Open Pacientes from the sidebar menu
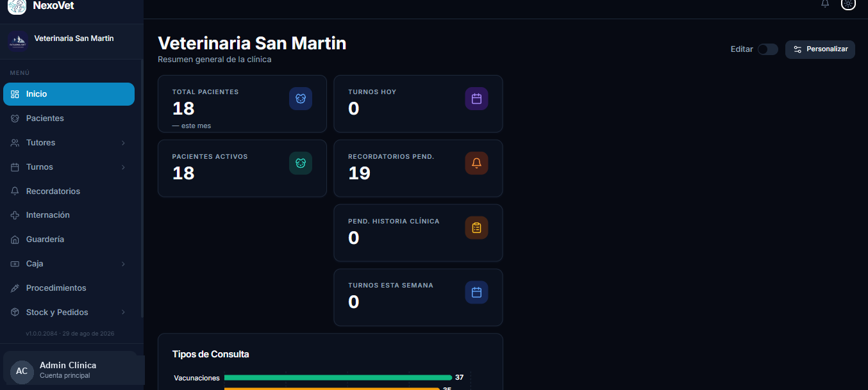868x390 pixels. pos(69,118)
